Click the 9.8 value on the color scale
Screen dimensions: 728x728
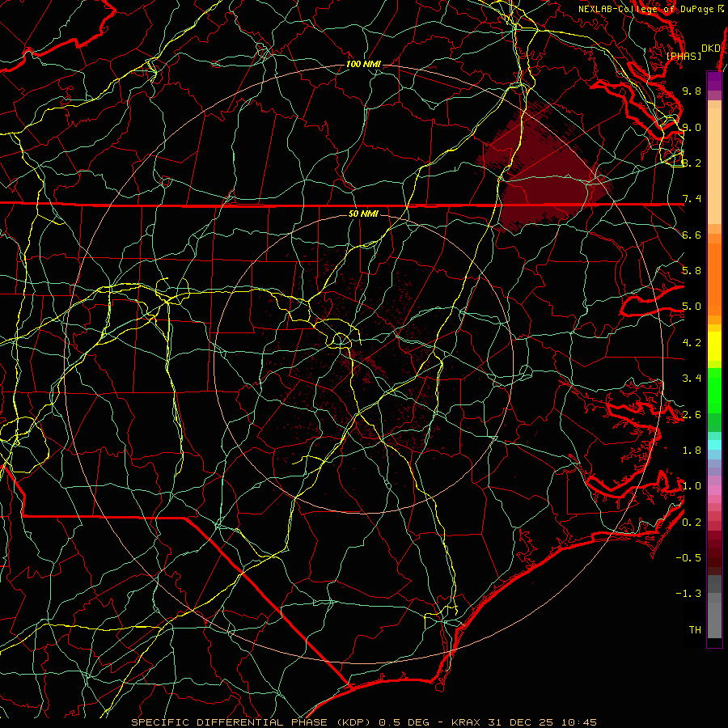(692, 91)
